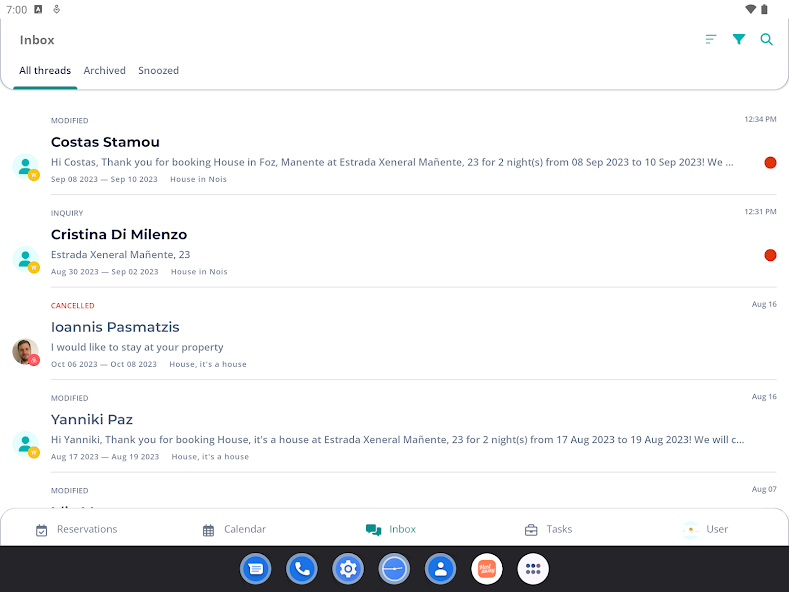The width and height of the screenshot is (789, 592).
Task: Open the sort options icon
Action: [x=711, y=39]
